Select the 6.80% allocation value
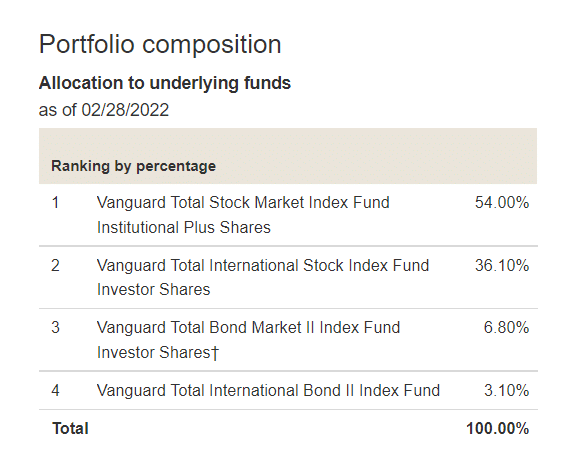This screenshot has height=461, width=573. click(506, 328)
